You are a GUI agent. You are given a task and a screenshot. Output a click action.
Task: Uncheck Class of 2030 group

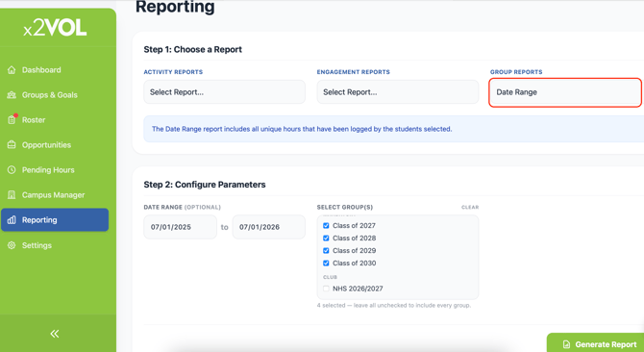[x=326, y=263]
